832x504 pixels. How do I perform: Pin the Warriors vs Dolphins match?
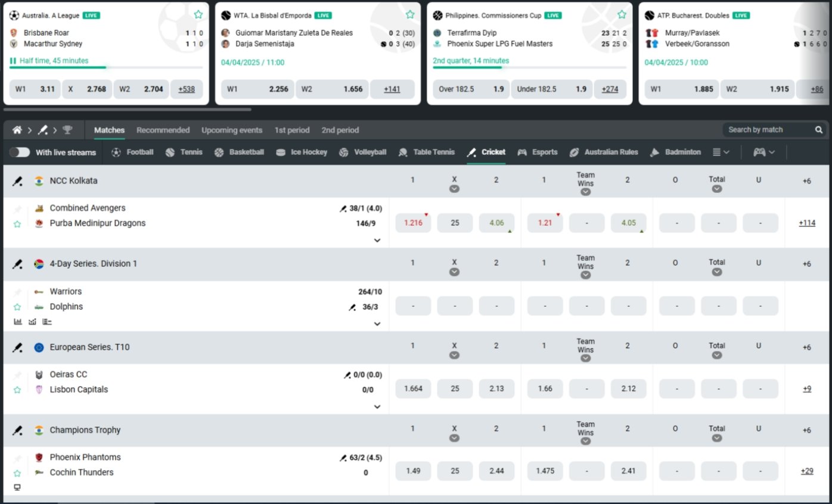[17, 293]
